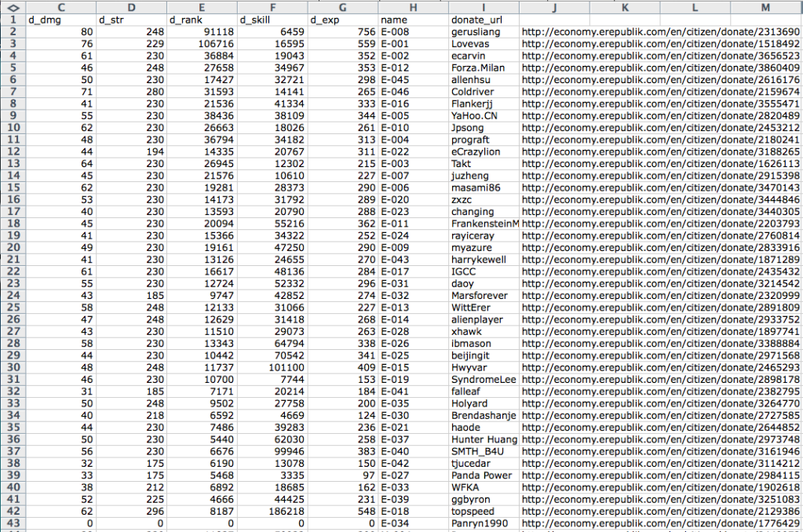
Task: Select column C header
Action: 60,6
